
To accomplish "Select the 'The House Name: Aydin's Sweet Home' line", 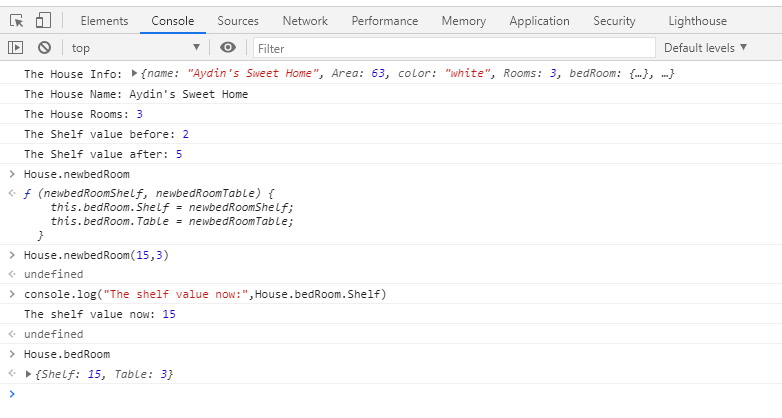I will pos(136,94).
